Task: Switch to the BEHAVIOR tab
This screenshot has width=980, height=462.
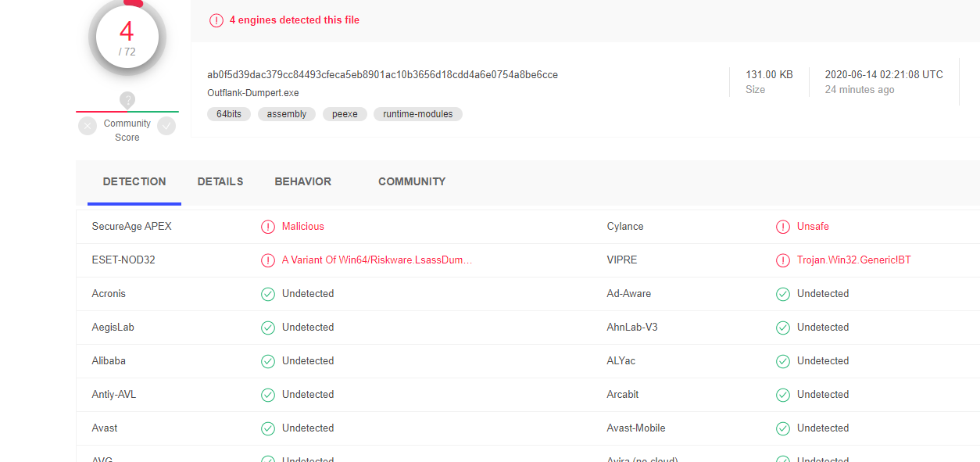Action: point(303,181)
